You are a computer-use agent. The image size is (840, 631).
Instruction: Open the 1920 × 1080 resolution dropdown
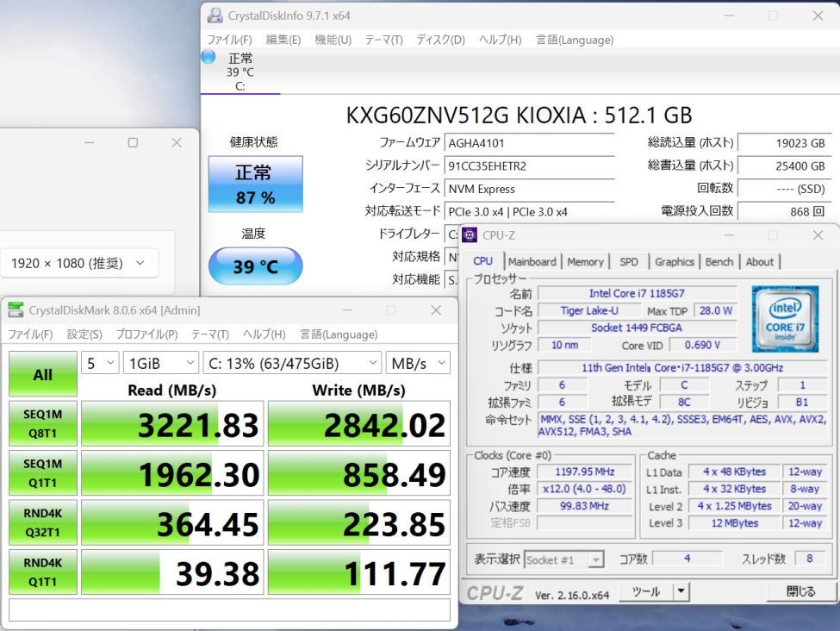click(80, 263)
